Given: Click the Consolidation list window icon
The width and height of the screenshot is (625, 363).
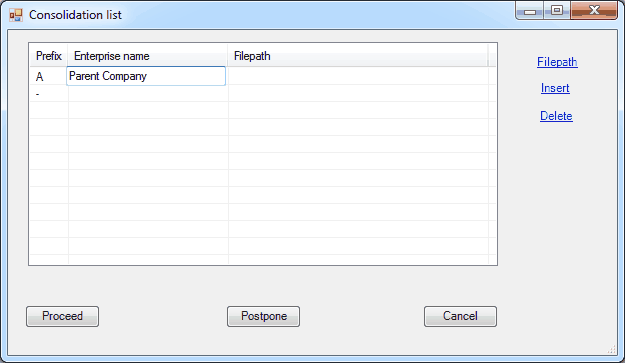Looking at the screenshot, I should click(16, 15).
